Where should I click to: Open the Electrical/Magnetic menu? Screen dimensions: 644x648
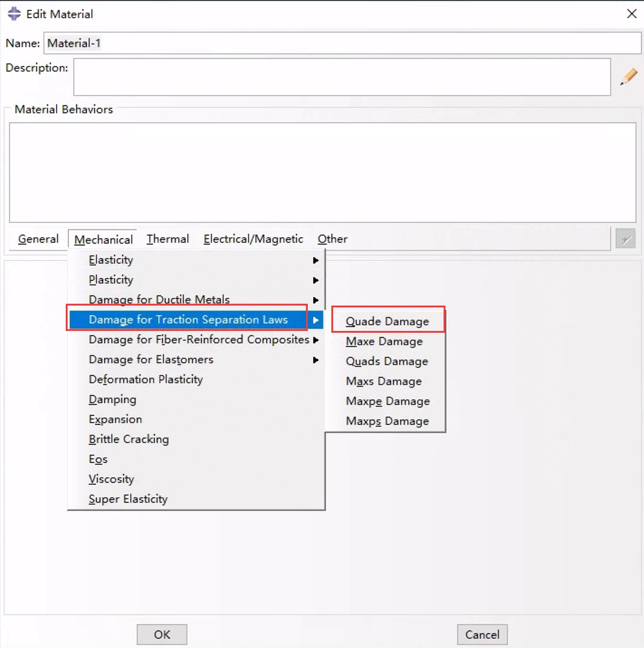[253, 239]
